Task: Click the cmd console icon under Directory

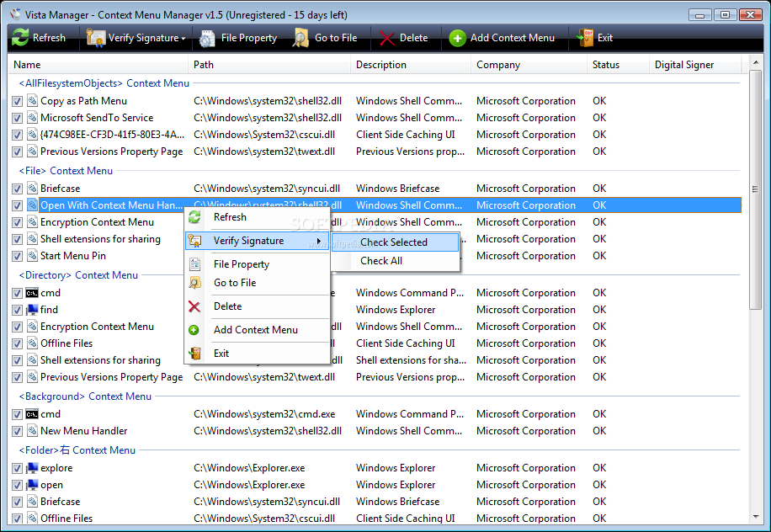Action: pos(32,293)
